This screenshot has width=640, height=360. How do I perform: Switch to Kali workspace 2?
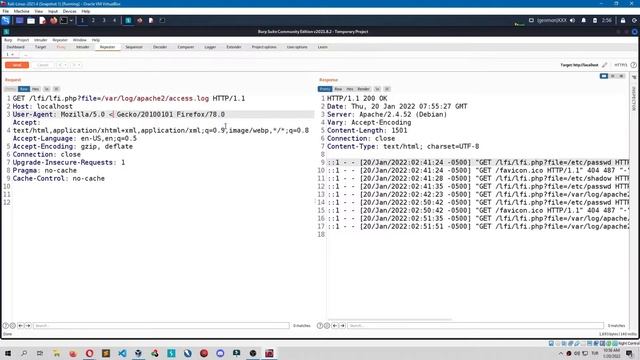coord(93,20)
